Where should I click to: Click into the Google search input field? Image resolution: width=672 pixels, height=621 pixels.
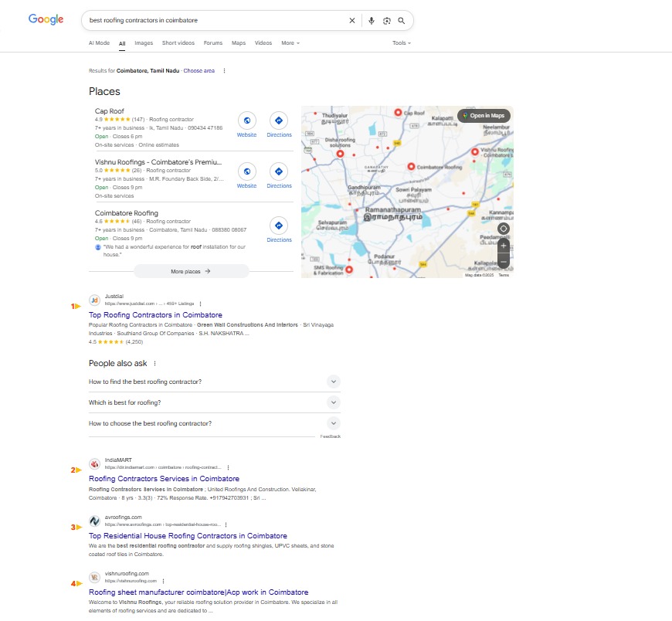[216, 21]
